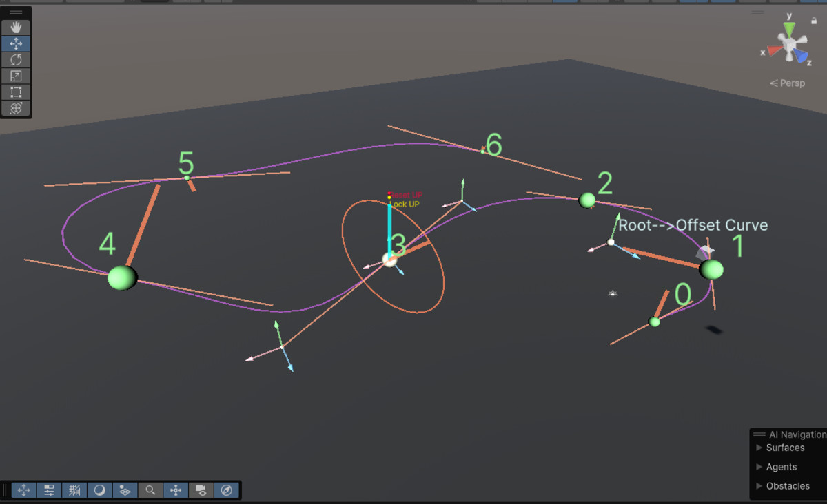Click the red X axis cone on gizmo
Viewport: 827px width, 504px height.
773,49
